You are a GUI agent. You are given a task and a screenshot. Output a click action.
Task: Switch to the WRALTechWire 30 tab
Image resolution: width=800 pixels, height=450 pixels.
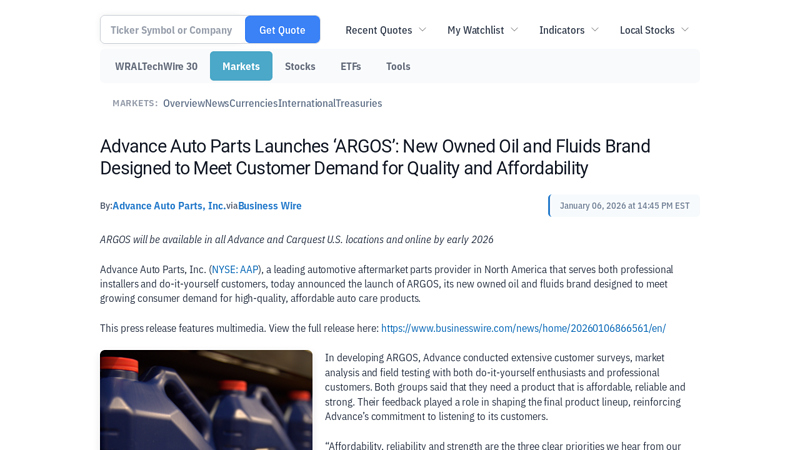coord(156,66)
